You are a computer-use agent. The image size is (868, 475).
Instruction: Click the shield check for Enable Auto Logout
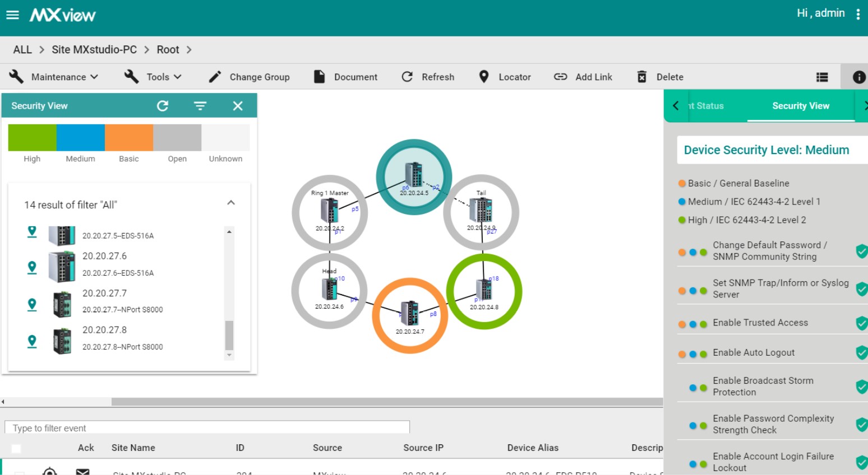tap(862, 352)
